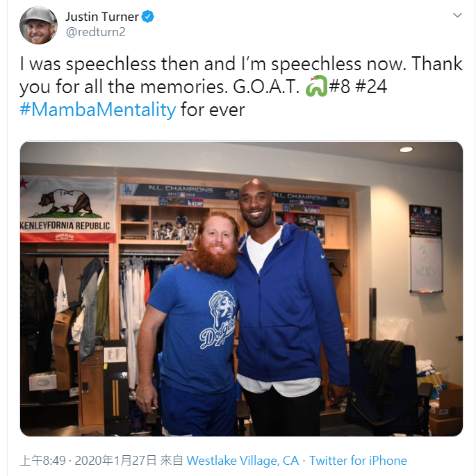Open the Westlake Village, CA location link

[243, 461]
